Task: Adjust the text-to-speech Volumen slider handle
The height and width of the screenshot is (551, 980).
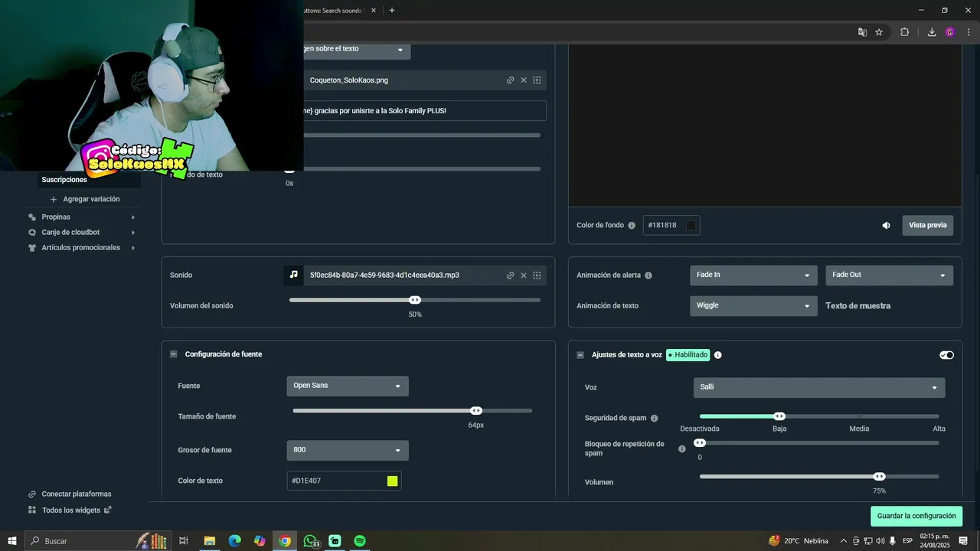Action: [x=880, y=477]
